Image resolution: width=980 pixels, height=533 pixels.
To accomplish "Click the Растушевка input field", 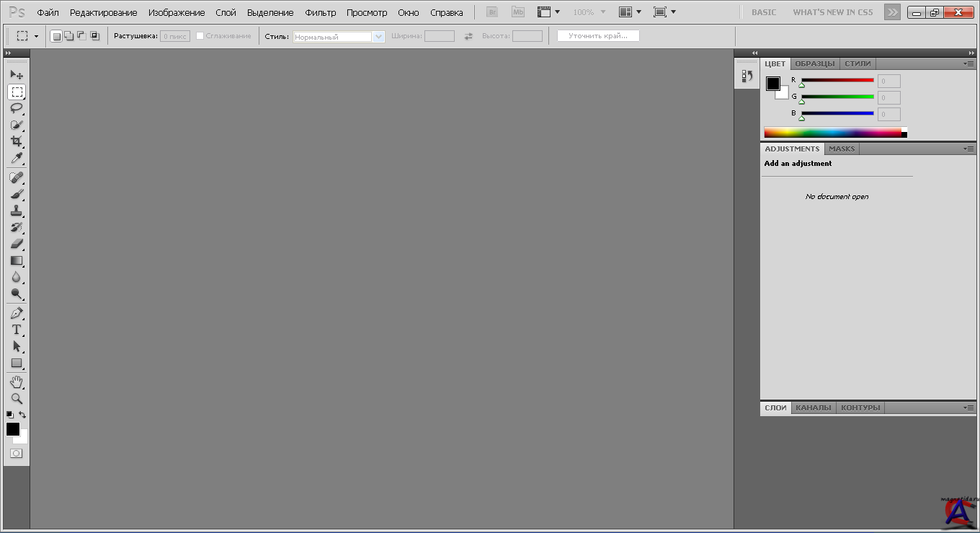I will (174, 36).
